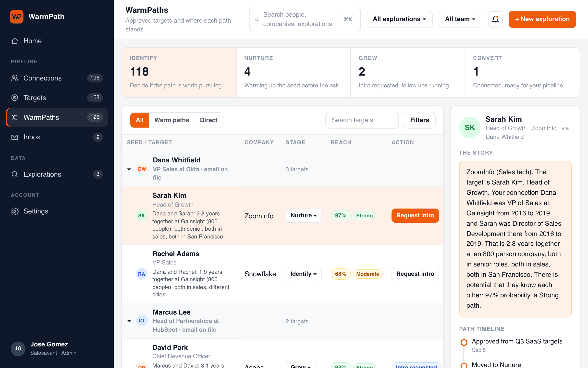588x368 pixels.
Task: Click the Moderate reach badge
Action: 367,274
